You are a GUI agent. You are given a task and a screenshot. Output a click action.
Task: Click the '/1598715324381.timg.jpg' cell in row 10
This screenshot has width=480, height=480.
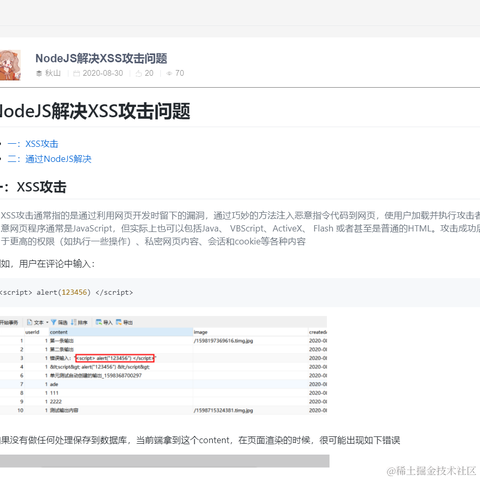(223, 410)
